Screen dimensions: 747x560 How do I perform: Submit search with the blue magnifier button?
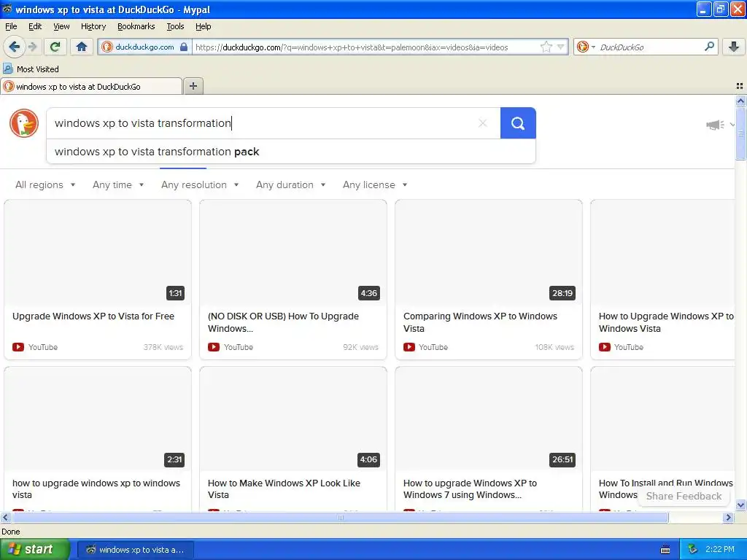point(518,123)
